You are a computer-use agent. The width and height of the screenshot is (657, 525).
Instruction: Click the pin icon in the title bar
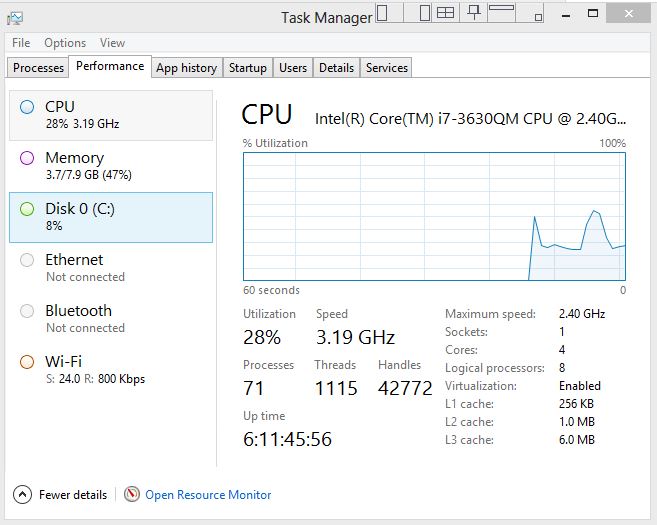tap(474, 12)
